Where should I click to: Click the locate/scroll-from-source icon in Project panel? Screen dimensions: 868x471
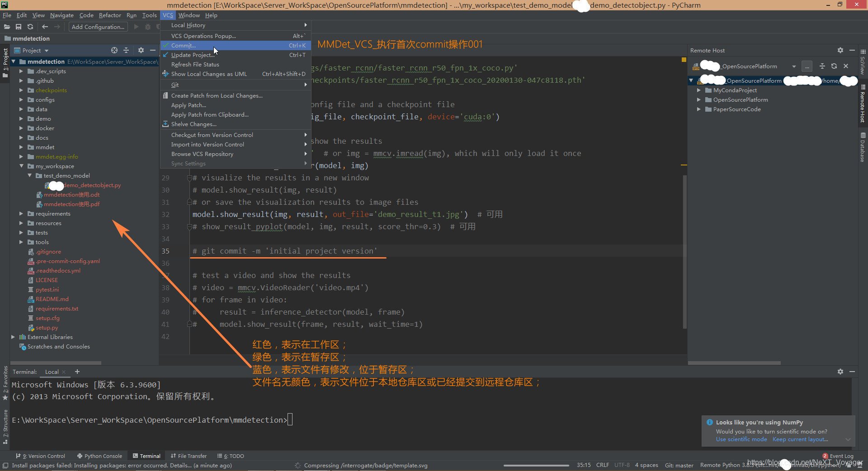click(114, 50)
